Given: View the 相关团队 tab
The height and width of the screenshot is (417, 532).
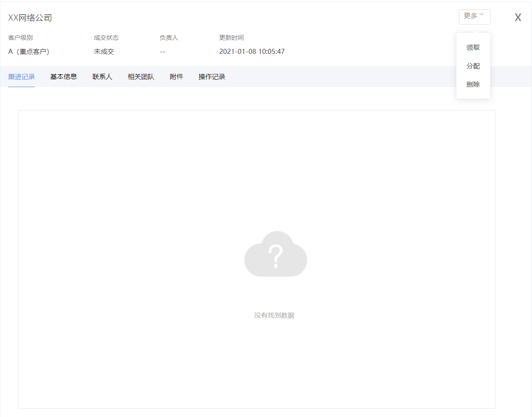Looking at the screenshot, I should (x=141, y=77).
